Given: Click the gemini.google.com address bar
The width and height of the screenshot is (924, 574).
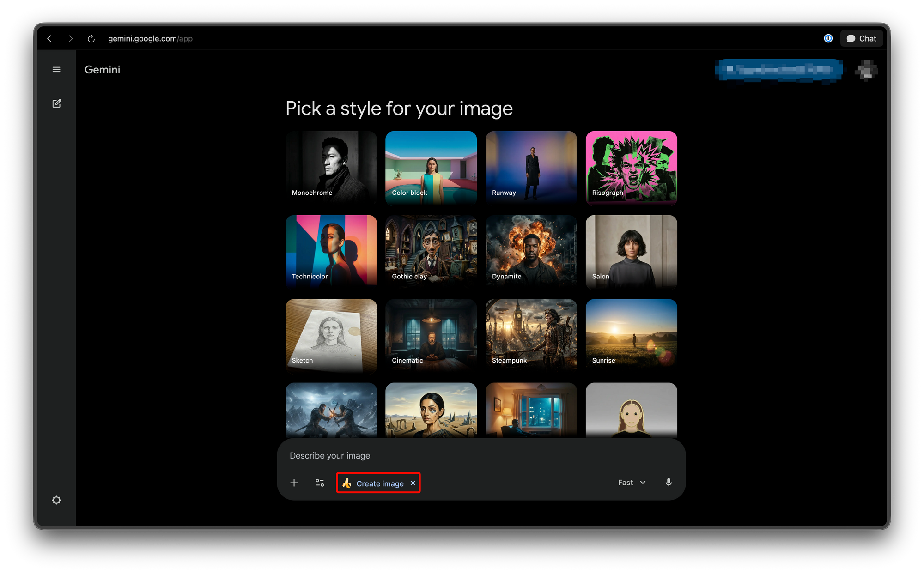Looking at the screenshot, I should tap(150, 39).
